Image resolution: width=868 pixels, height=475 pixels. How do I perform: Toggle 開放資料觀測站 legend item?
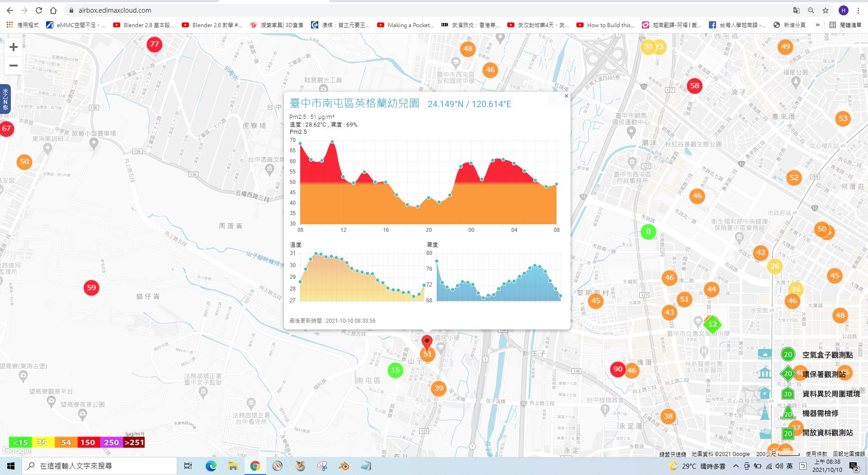817,433
